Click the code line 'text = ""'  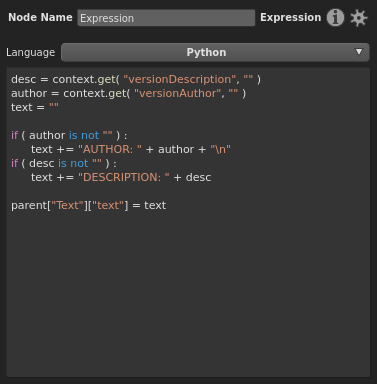coord(35,107)
